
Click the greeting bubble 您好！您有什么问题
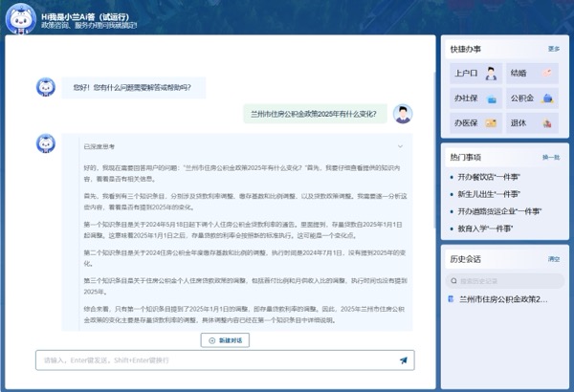(133, 87)
